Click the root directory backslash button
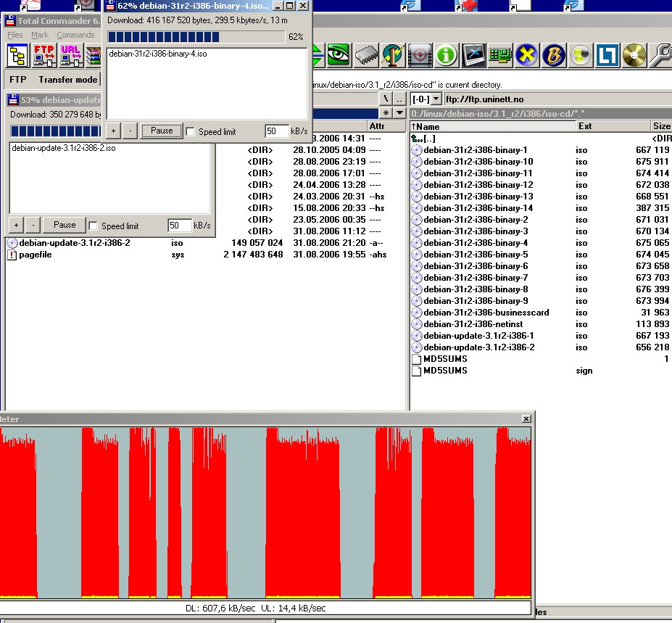Image resolution: width=672 pixels, height=623 pixels. click(x=386, y=99)
